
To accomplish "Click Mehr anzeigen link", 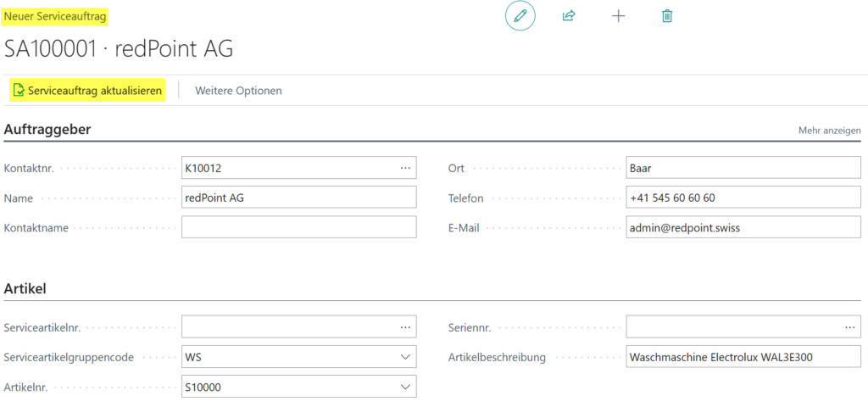I will pyautogui.click(x=829, y=131).
